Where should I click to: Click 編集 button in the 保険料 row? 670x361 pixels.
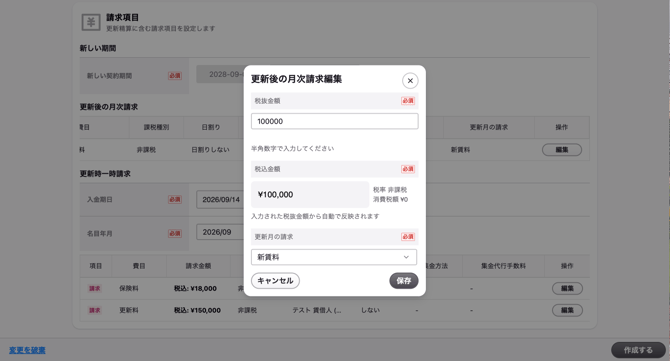point(567,288)
